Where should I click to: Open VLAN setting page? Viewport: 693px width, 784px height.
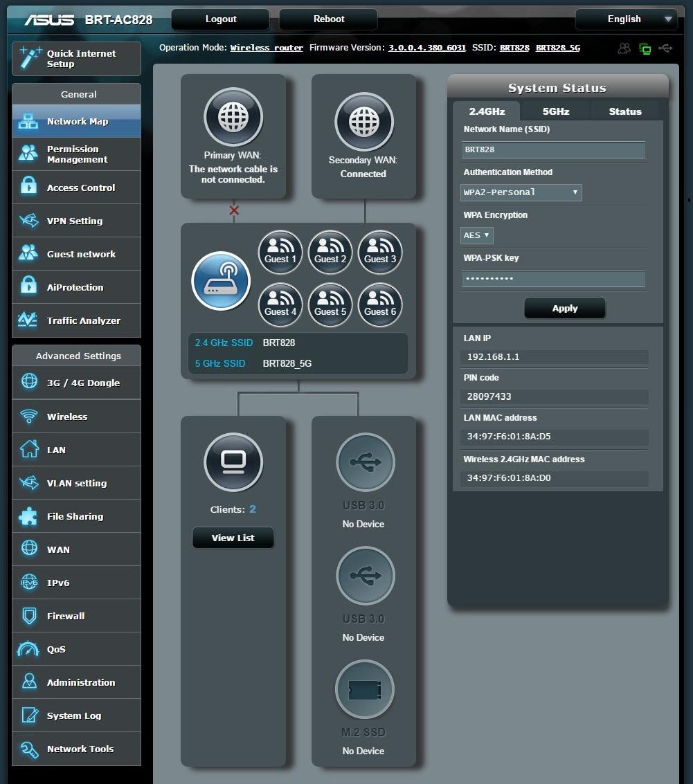click(77, 483)
